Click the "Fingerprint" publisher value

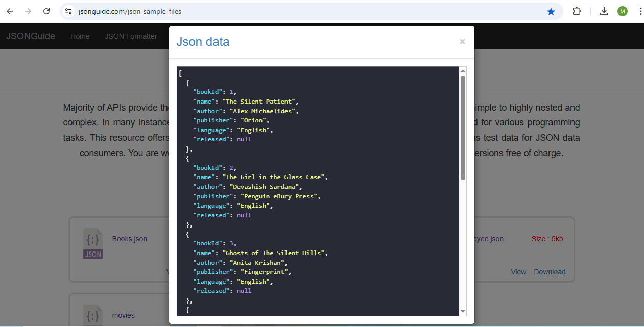(266, 272)
